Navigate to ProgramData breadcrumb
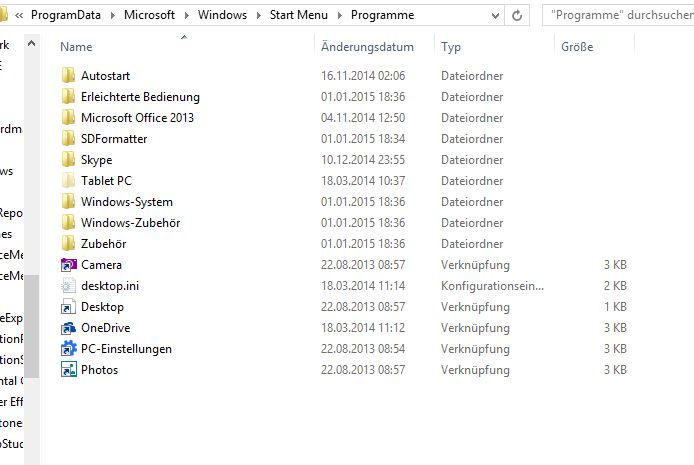This screenshot has width=694, height=465. (66, 15)
